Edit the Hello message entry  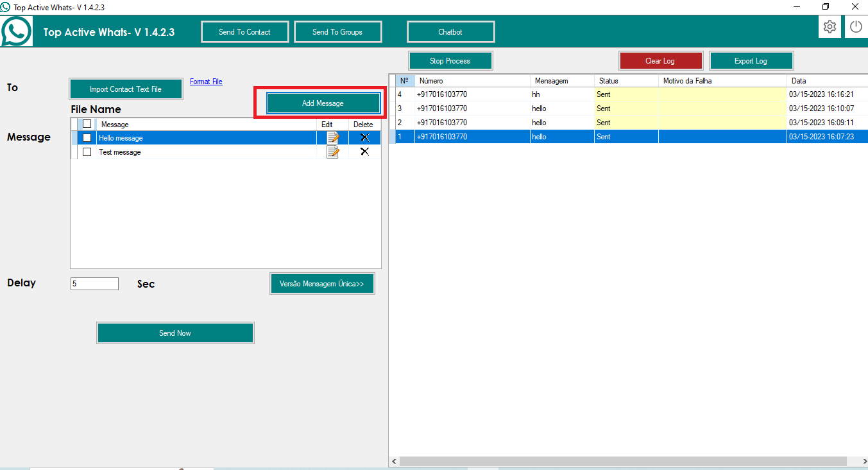coord(332,137)
